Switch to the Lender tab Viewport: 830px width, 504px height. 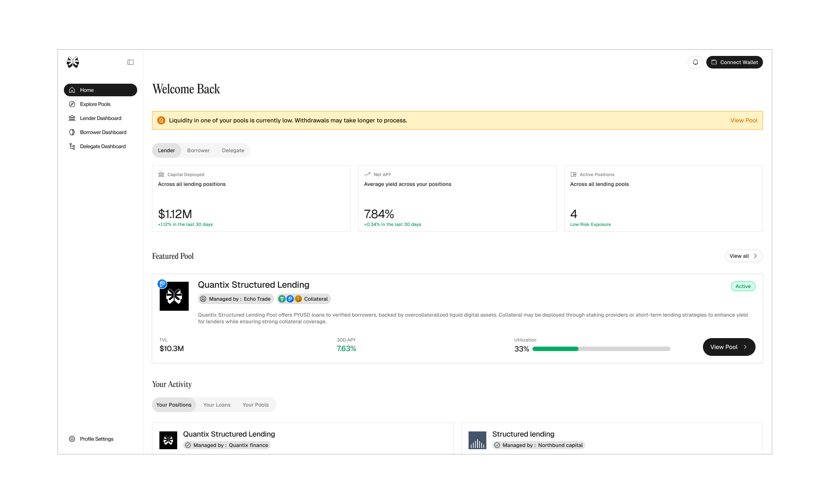[x=166, y=150]
